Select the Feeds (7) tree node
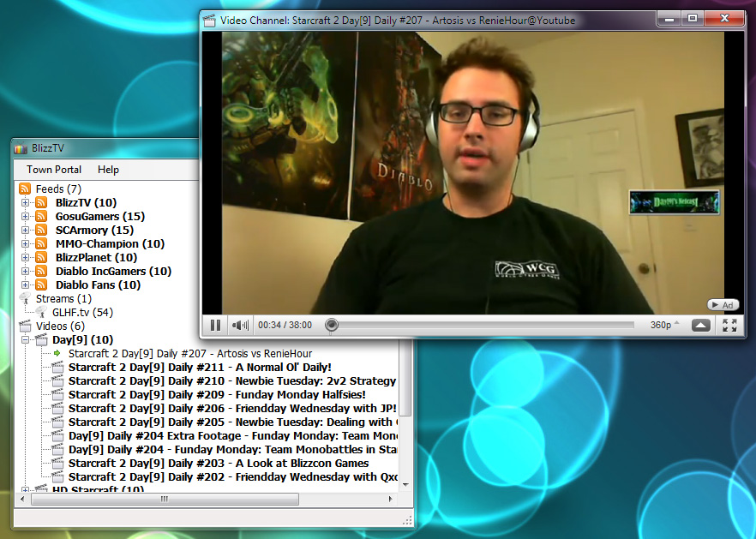 click(58, 189)
